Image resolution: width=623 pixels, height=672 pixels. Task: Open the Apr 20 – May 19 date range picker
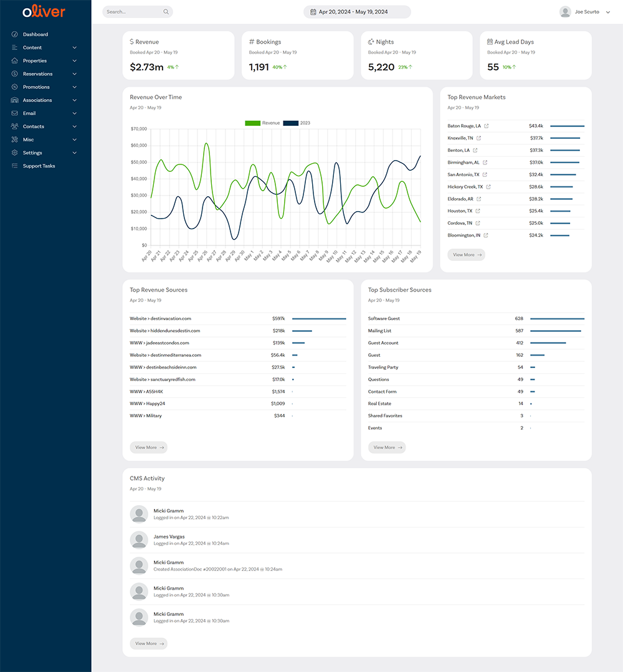point(357,12)
